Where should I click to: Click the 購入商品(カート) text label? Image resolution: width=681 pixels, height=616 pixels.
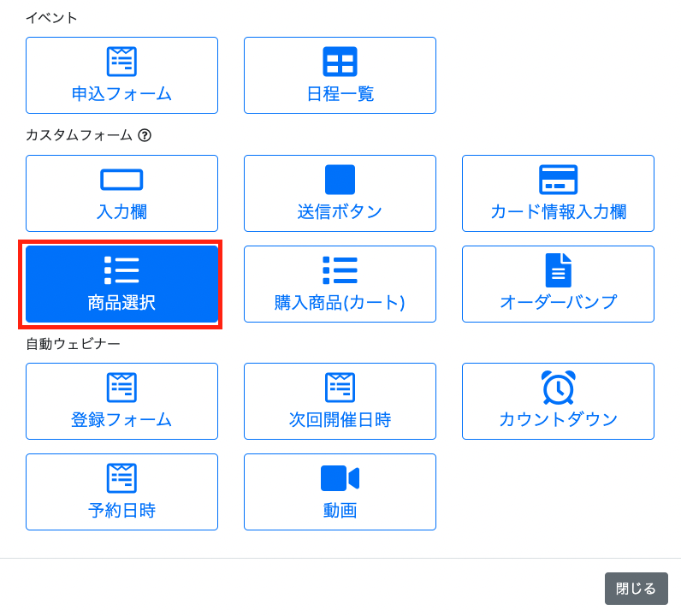(x=340, y=303)
